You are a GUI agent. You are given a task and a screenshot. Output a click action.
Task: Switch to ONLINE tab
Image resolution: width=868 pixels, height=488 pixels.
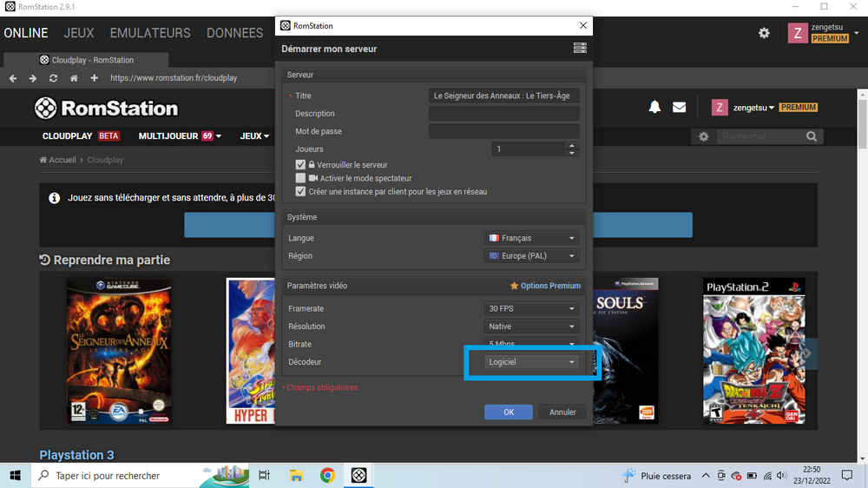[26, 33]
